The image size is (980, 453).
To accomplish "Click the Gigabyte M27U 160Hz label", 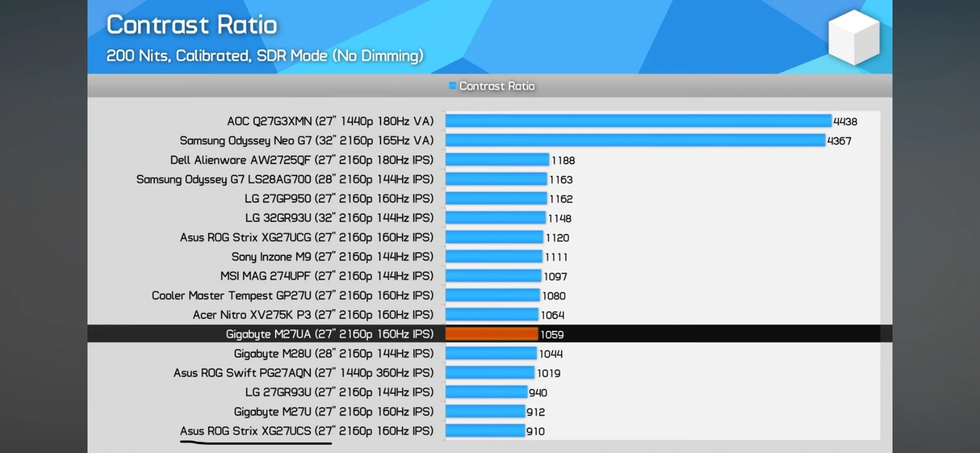I will (334, 411).
